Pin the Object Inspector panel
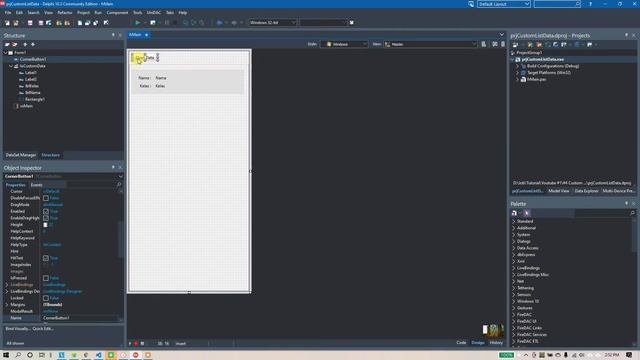 [x=113, y=167]
